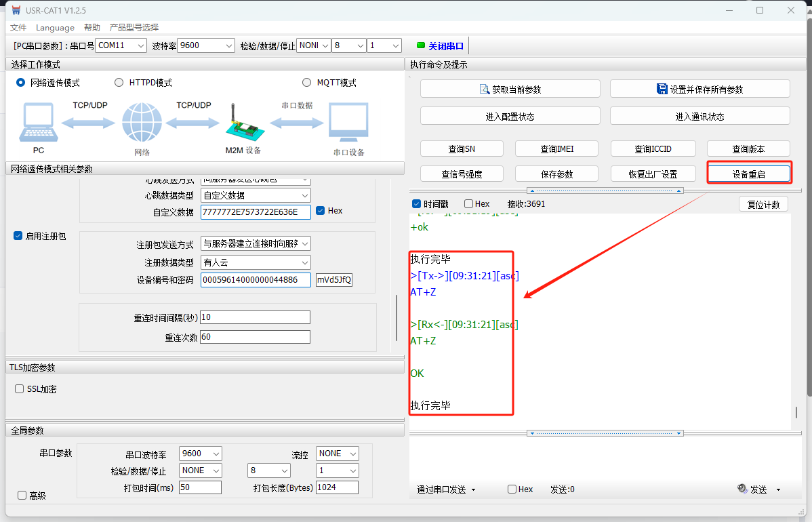Click the 设备重启 button
Screen dimensions: 812x522
tap(748, 174)
